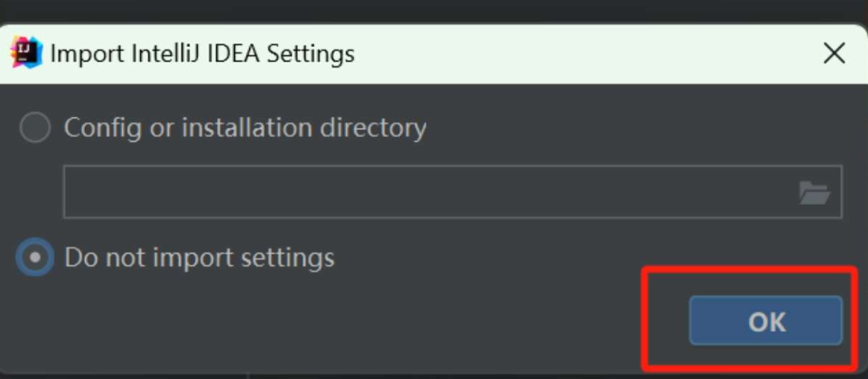The height and width of the screenshot is (379, 868).
Task: Select the Config or installation directory radio button
Action: pyautogui.click(x=35, y=128)
